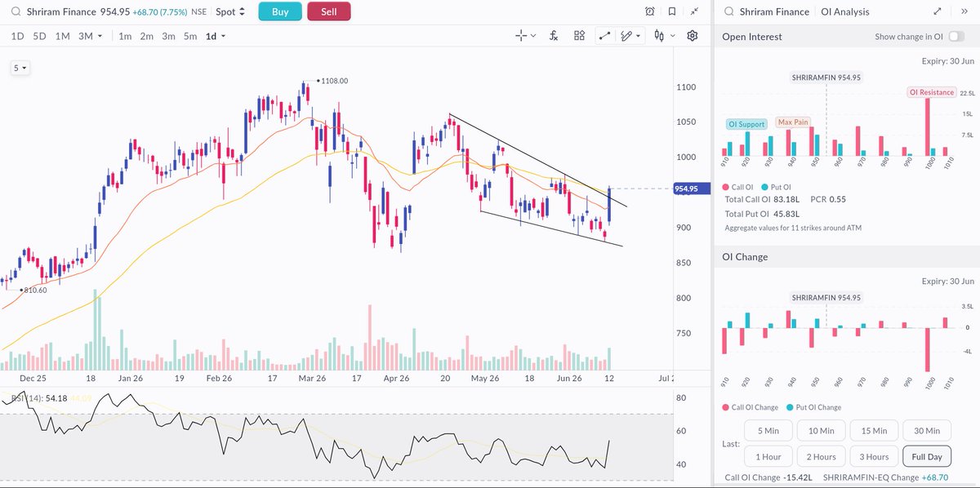The height and width of the screenshot is (488, 980).
Task: Collapse OI Analysis panel with double chevron
Action: pyautogui.click(x=964, y=11)
